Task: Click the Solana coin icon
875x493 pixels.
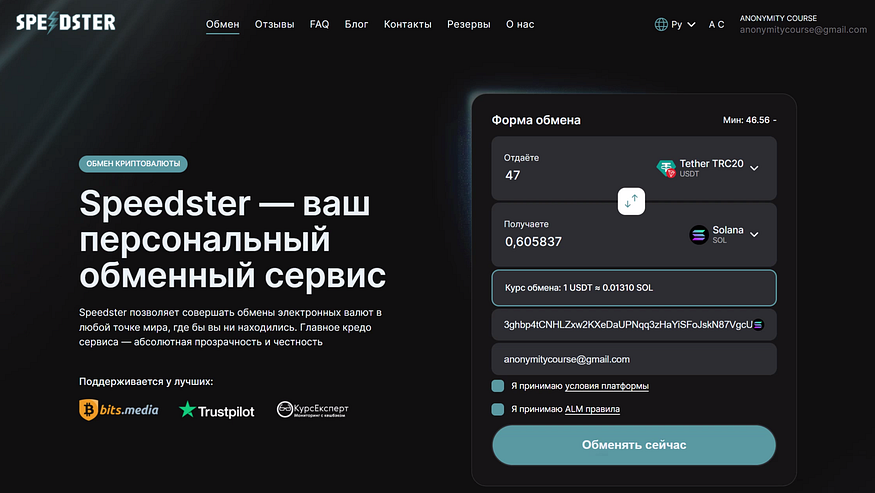Action: click(x=699, y=234)
